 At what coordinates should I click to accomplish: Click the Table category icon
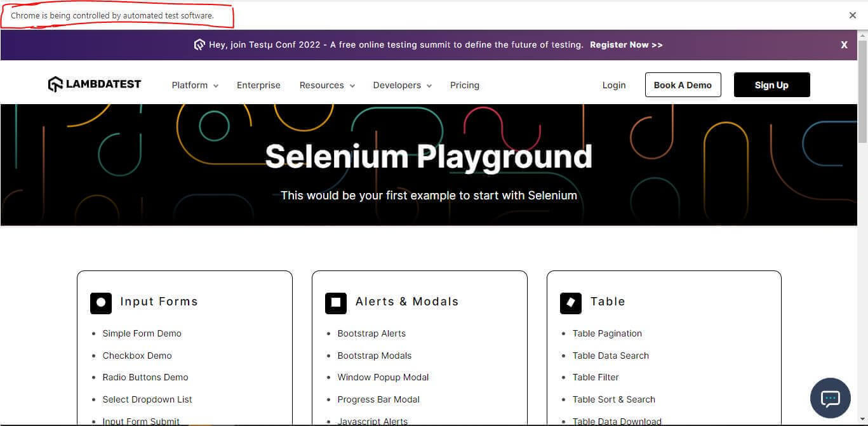click(x=570, y=303)
